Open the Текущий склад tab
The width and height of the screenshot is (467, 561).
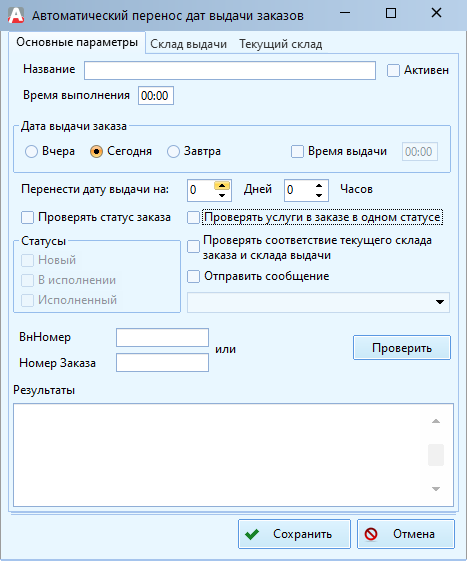coord(281,44)
